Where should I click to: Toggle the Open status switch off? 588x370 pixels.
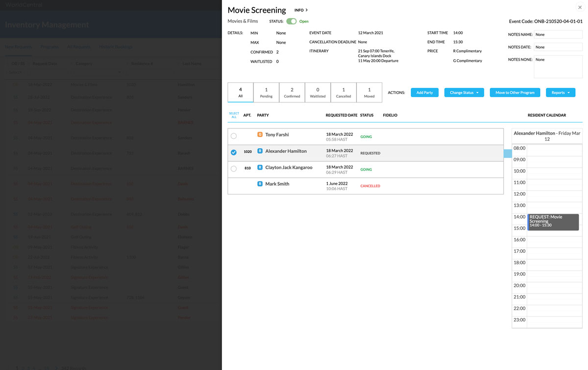coord(292,21)
